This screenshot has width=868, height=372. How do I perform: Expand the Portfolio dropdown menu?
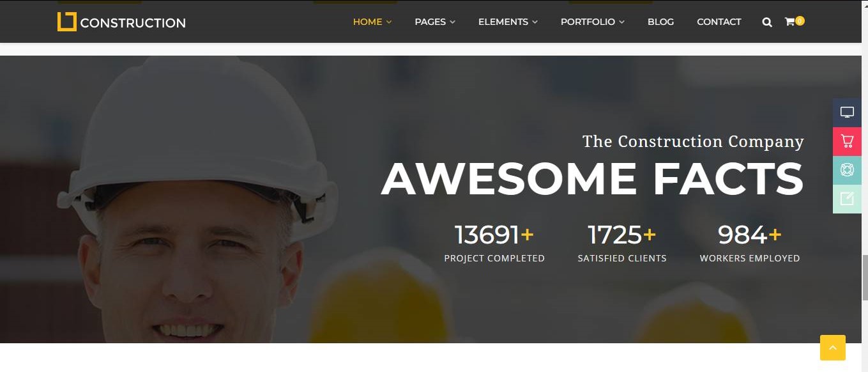(593, 22)
